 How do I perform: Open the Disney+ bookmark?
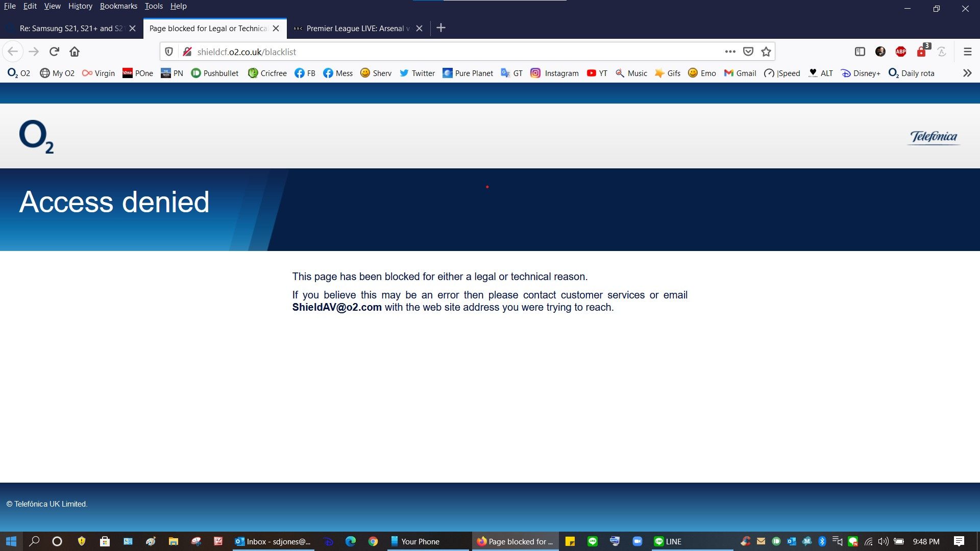click(x=861, y=73)
